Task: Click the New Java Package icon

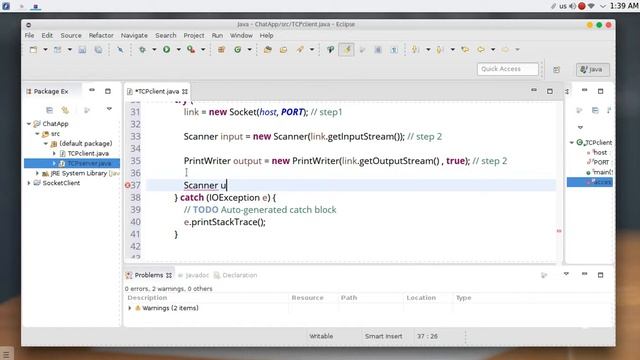Action: pos(221,50)
